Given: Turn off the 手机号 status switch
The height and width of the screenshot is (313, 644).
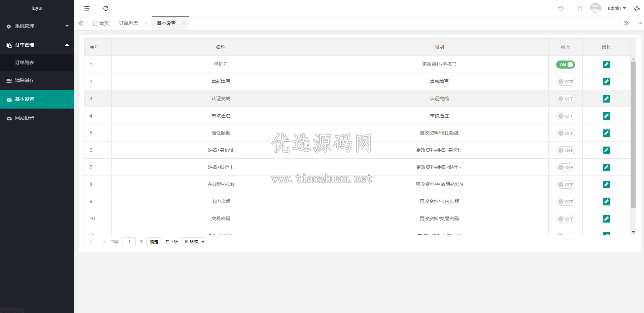Looking at the screenshot, I should click(x=566, y=65).
